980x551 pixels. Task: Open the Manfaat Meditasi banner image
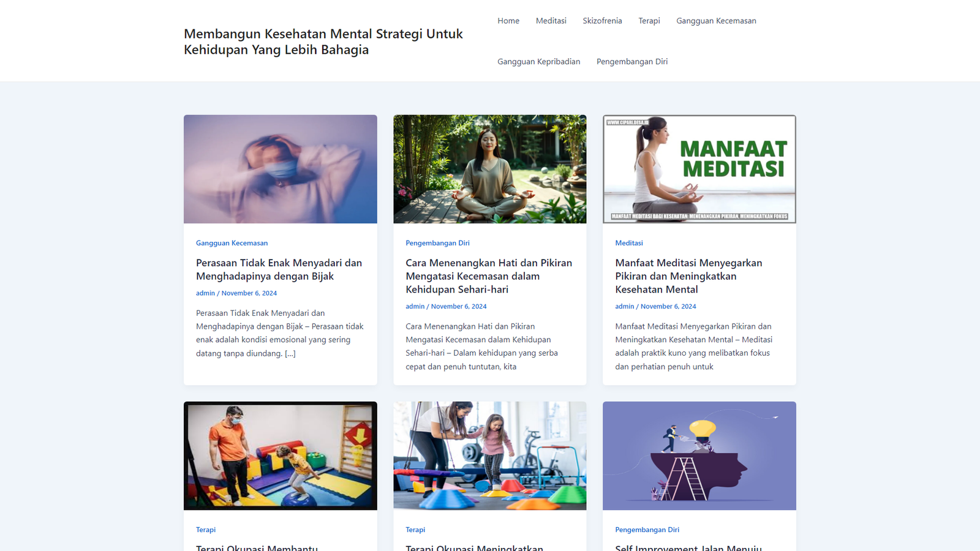click(x=699, y=169)
